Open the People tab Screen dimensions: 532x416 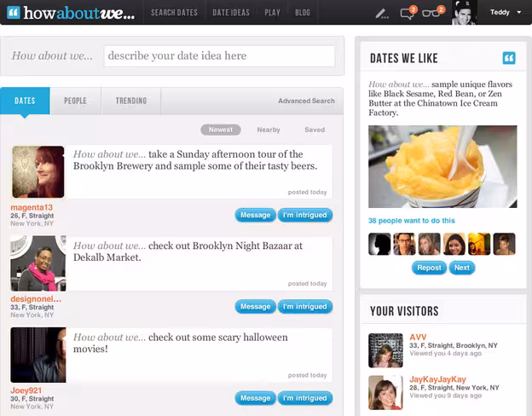75,101
